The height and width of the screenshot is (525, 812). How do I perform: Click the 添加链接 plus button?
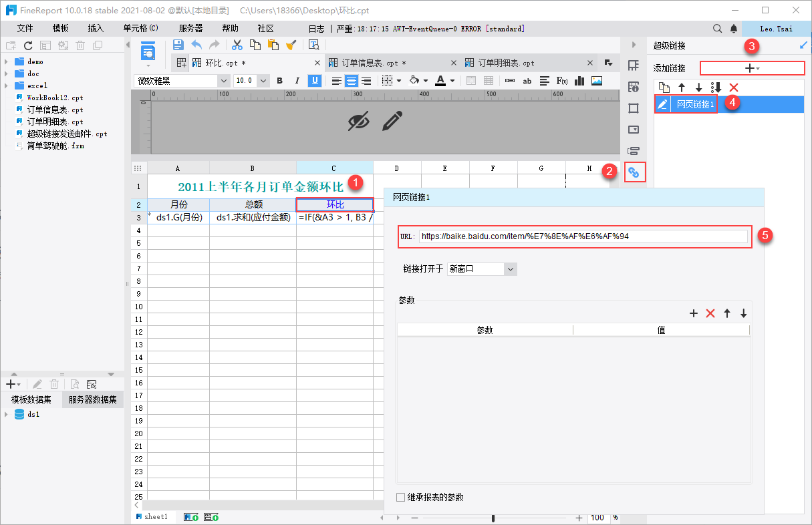coord(752,68)
